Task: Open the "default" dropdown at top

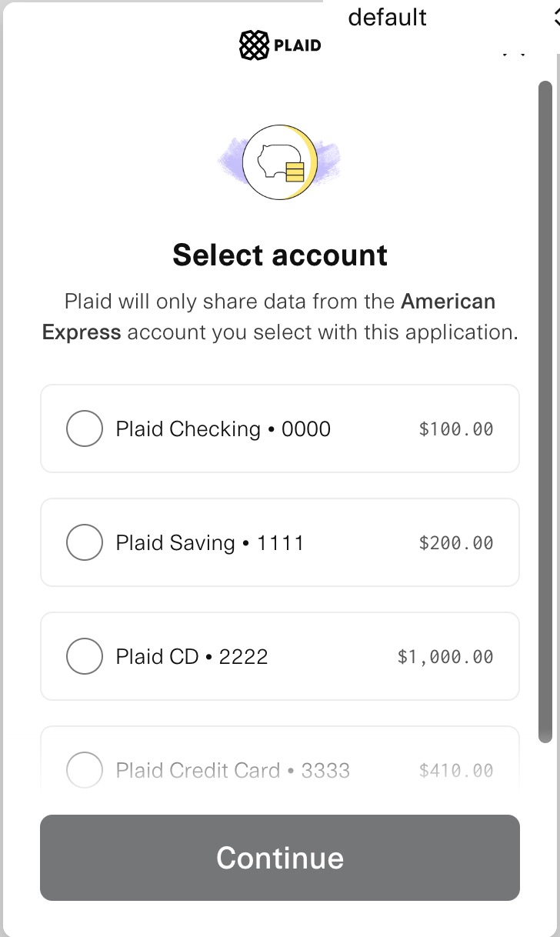Action: [x=387, y=17]
